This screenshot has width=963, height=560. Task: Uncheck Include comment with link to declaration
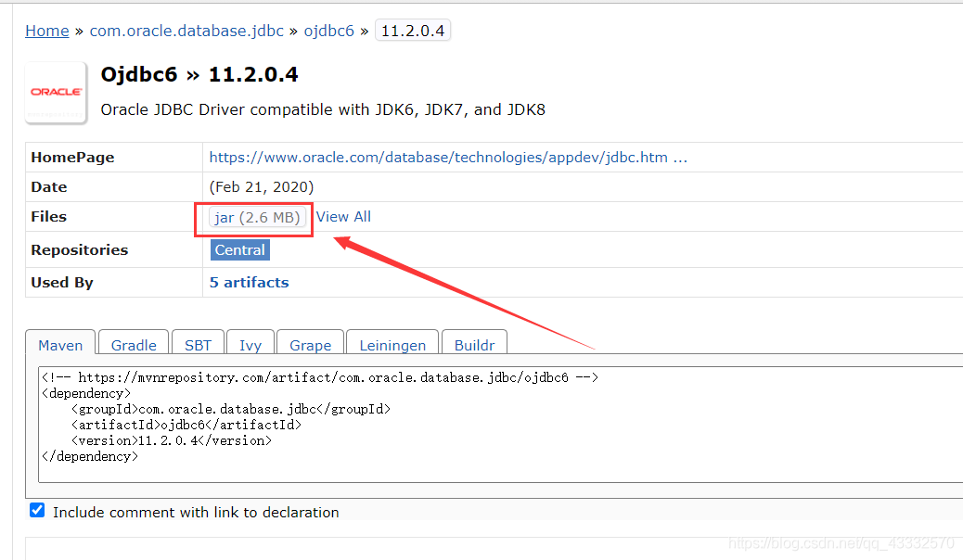37,510
